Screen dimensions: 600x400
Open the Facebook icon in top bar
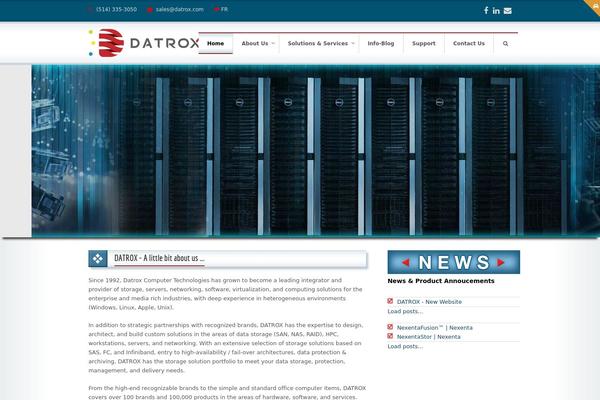(x=486, y=10)
